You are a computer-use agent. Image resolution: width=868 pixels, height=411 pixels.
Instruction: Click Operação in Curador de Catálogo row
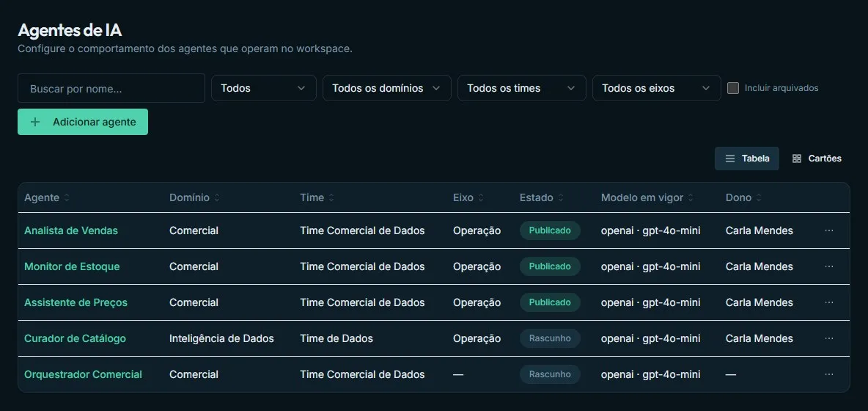(477, 338)
